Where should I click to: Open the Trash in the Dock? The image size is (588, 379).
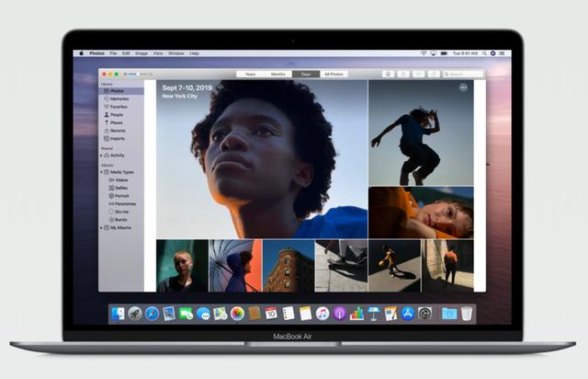tap(467, 314)
